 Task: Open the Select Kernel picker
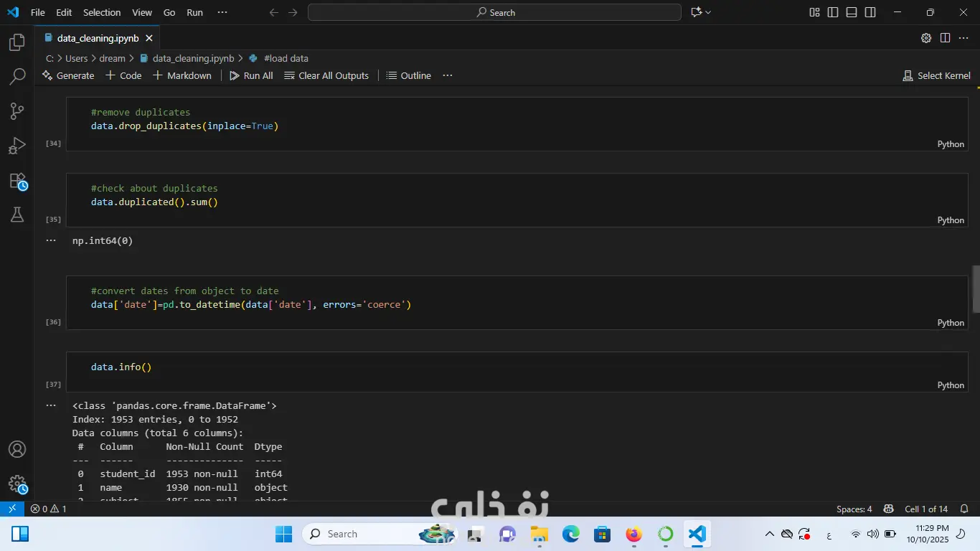pyautogui.click(x=936, y=75)
